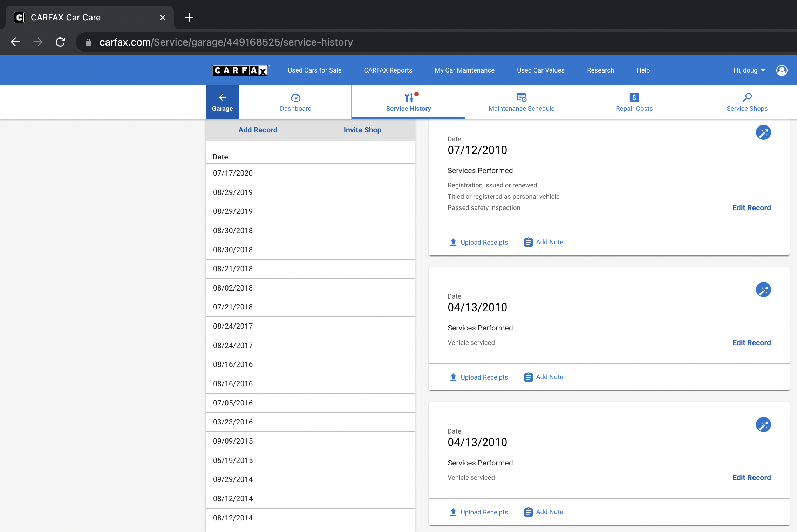Open Maintenance Schedule calendar icon

[x=522, y=97]
